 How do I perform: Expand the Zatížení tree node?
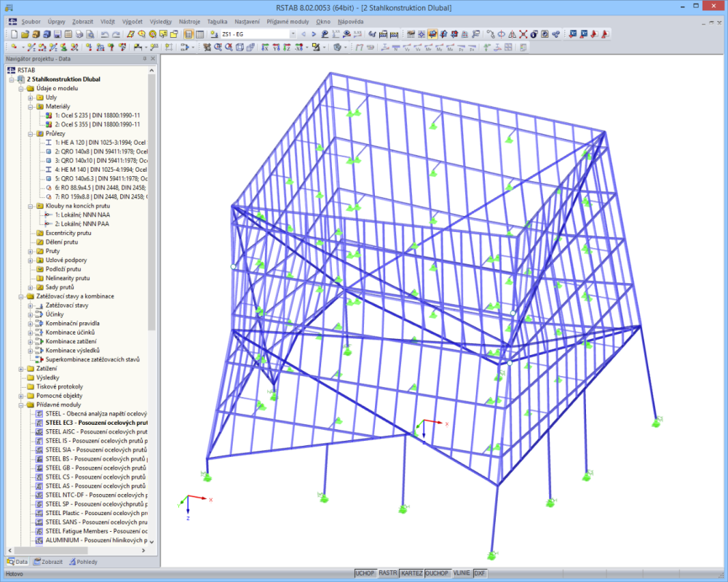[21, 369]
